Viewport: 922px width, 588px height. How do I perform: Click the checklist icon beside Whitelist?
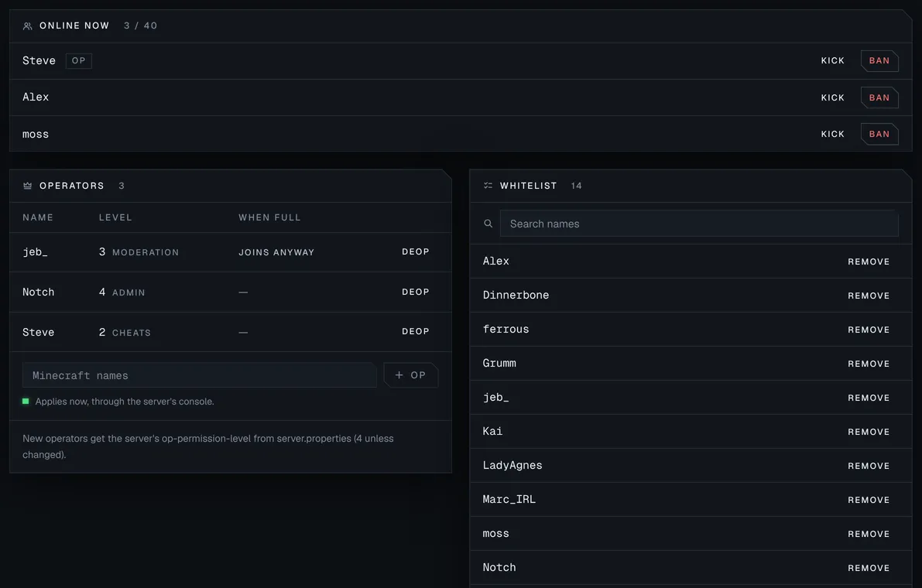pos(488,186)
